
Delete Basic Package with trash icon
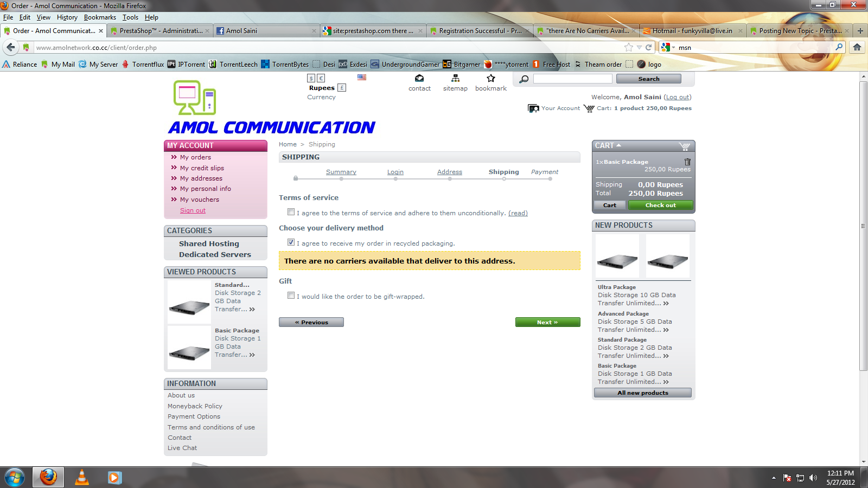[687, 162]
